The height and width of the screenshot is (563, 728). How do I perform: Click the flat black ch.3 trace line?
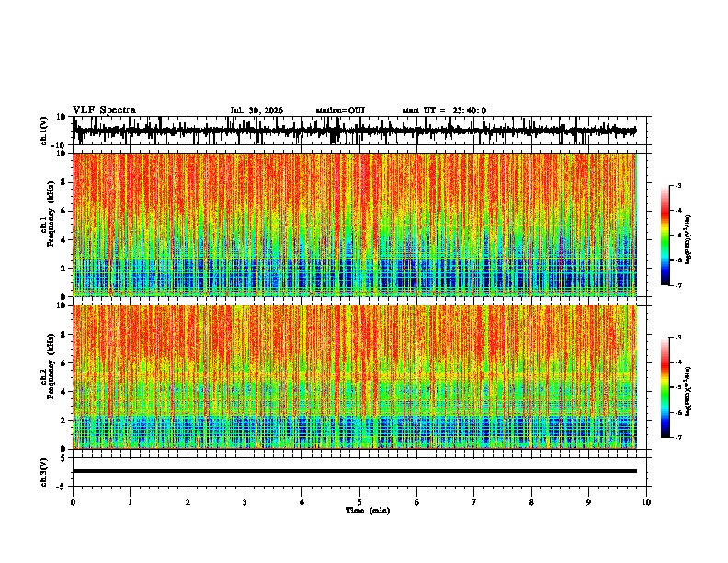pyautogui.click(x=354, y=471)
